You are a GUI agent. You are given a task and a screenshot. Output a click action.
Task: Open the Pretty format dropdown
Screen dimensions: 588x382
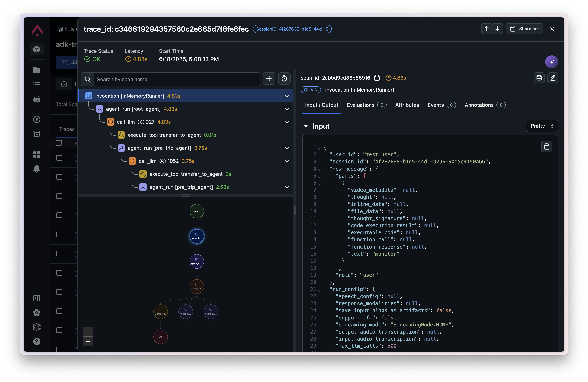click(542, 126)
